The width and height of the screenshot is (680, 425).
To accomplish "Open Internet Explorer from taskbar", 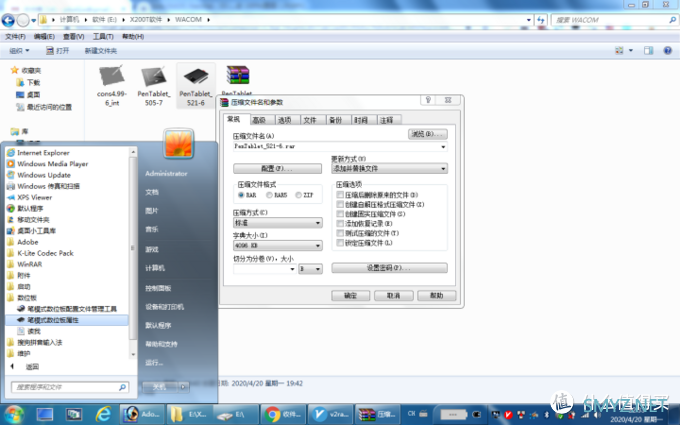I will point(103,415).
